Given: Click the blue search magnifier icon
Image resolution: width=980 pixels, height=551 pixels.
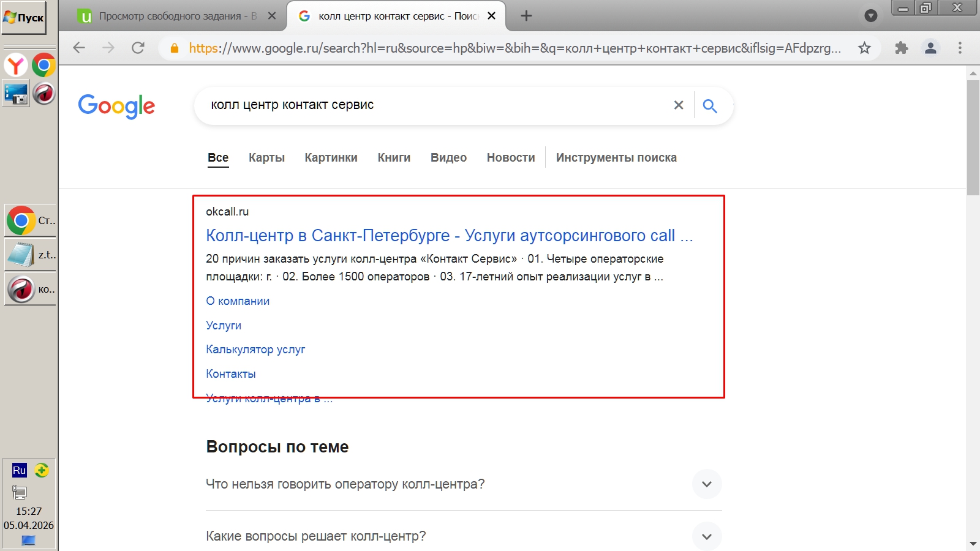Looking at the screenshot, I should [710, 106].
